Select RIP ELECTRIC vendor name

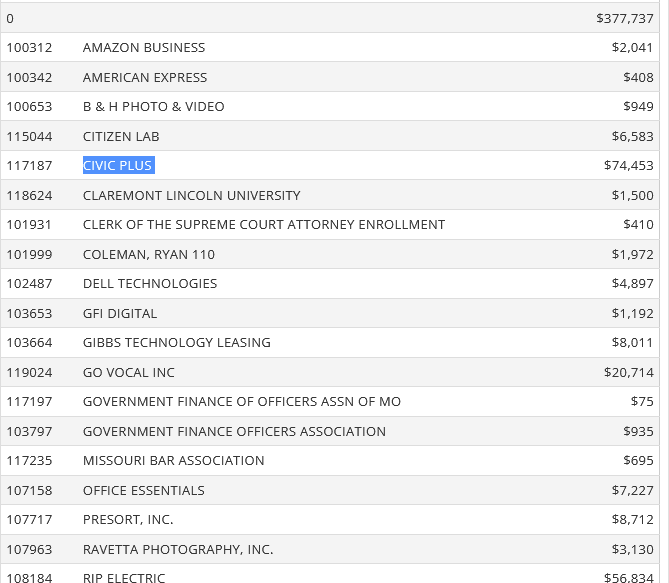click(x=124, y=578)
